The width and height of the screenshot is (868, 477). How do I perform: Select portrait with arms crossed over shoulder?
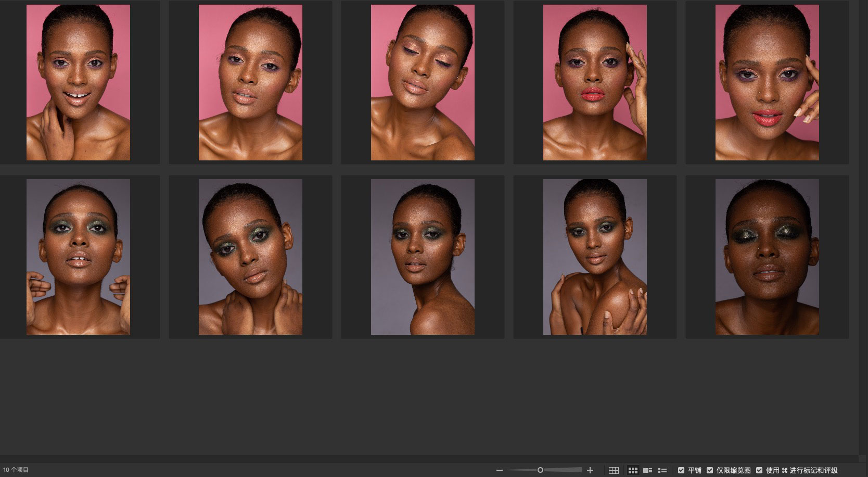[595, 257]
